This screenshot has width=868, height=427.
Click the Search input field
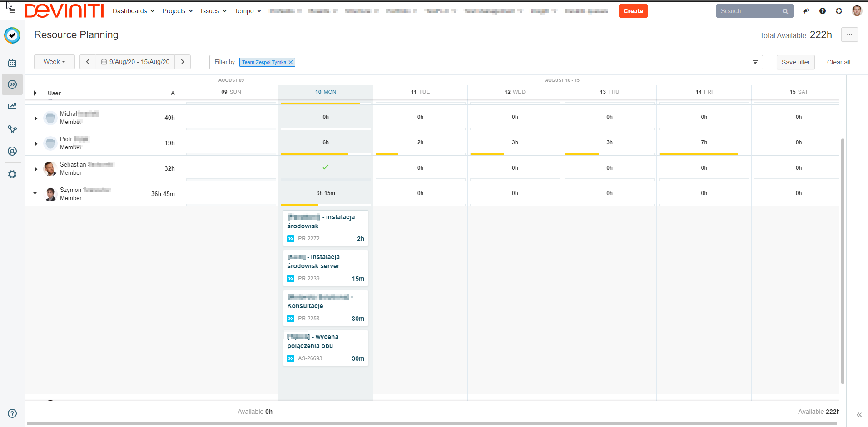tap(749, 11)
